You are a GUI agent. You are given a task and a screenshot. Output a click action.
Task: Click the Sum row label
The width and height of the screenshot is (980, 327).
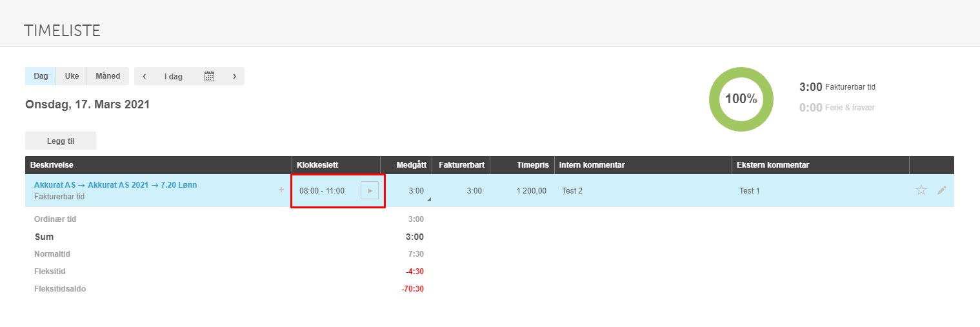pyautogui.click(x=44, y=237)
